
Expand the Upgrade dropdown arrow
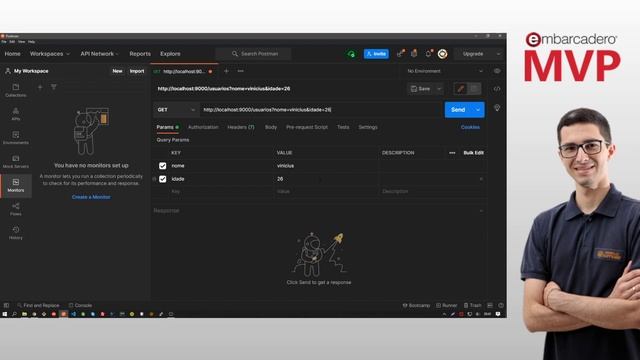(x=498, y=54)
